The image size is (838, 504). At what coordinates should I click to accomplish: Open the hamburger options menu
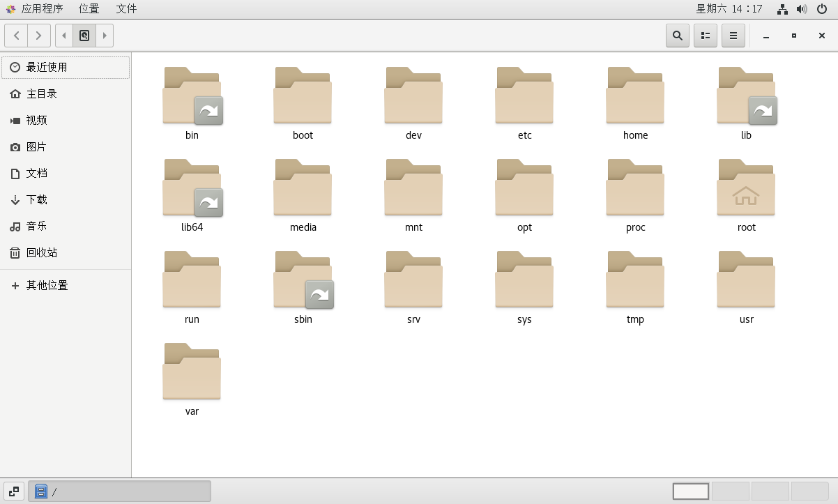point(733,36)
